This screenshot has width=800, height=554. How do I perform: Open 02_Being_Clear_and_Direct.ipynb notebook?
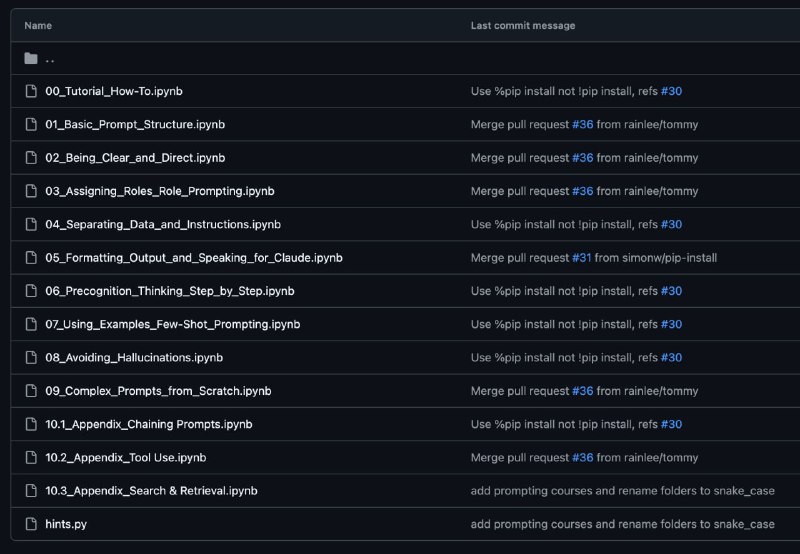point(135,158)
